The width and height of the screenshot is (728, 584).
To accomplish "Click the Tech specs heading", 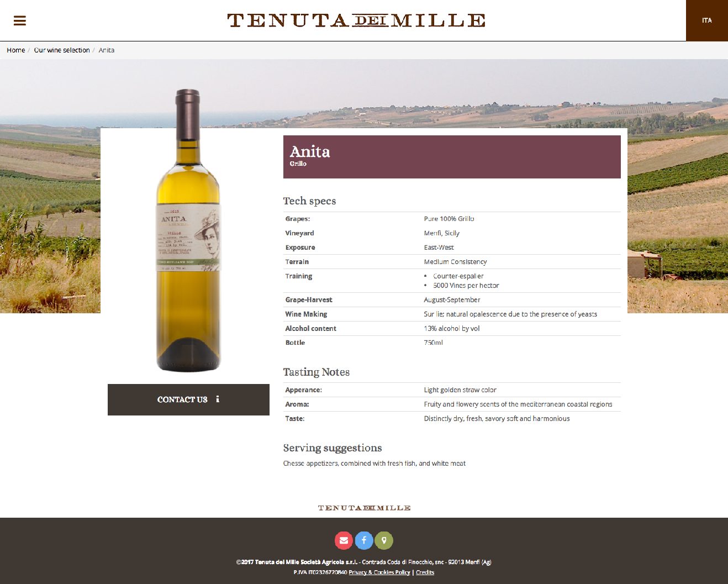I will pyautogui.click(x=309, y=201).
